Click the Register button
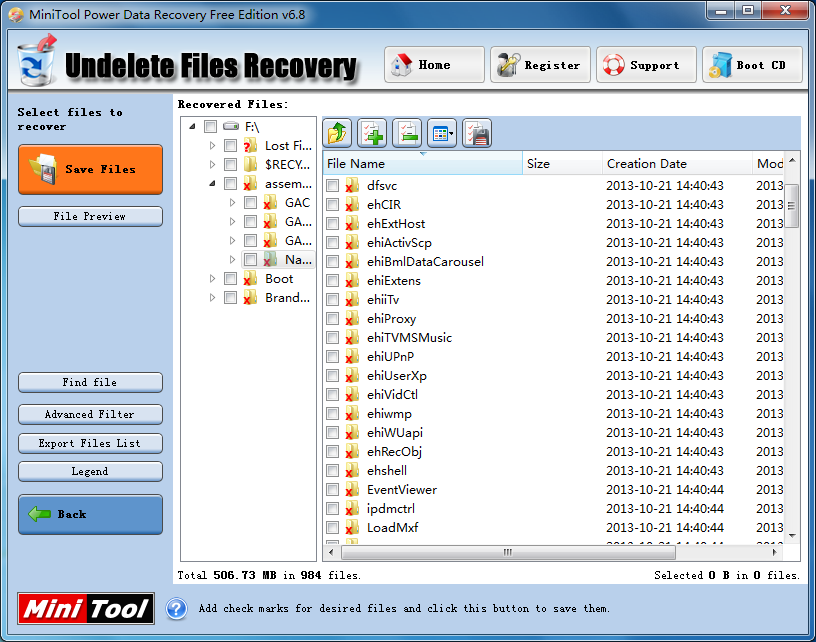 tap(540, 65)
